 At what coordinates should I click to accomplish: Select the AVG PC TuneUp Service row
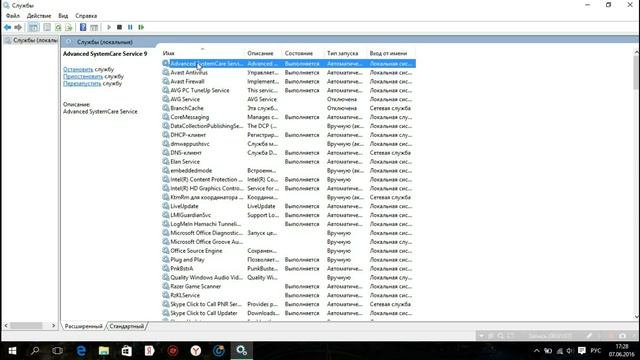tap(289, 91)
